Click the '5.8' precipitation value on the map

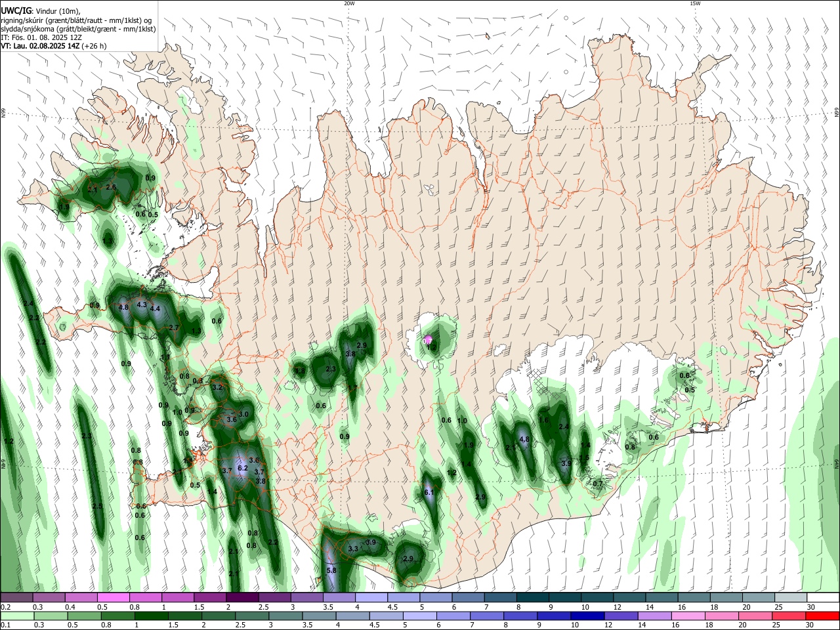(331, 570)
